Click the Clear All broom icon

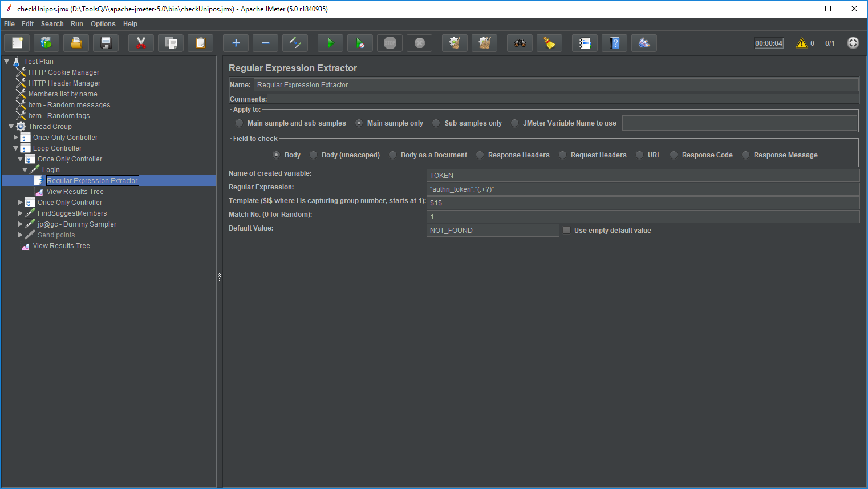(x=484, y=43)
